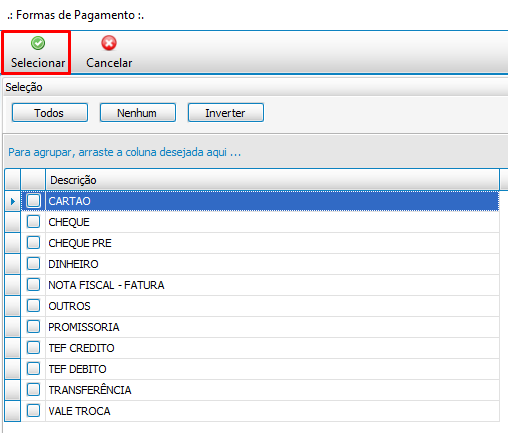Check the DINHEIRO checkbox
This screenshot has width=508, height=433.
click(x=33, y=264)
